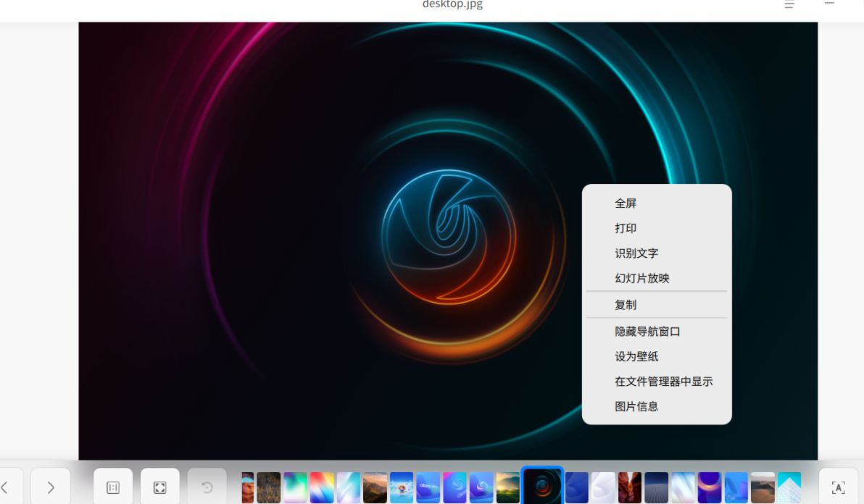Click 隐藏导航窗口 in the context menu
Screen dimensions: 864x504
(x=657, y=331)
